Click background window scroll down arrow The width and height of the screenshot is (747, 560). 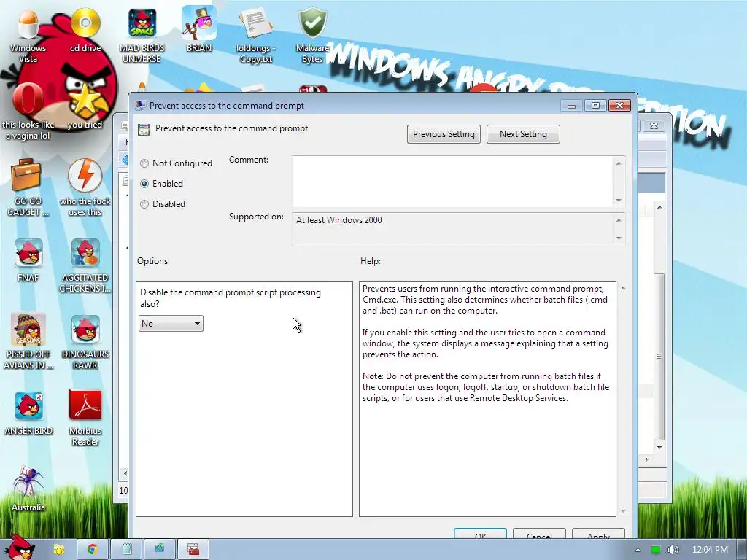coord(659,447)
